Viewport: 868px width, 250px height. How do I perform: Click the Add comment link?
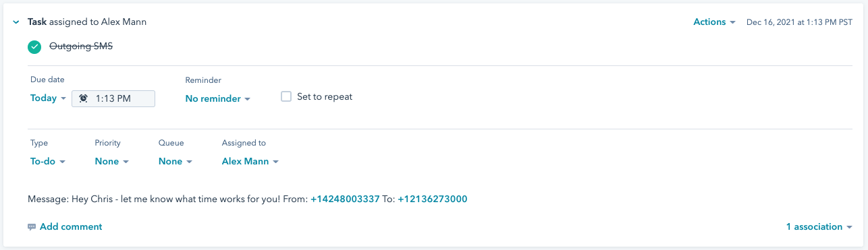(71, 227)
